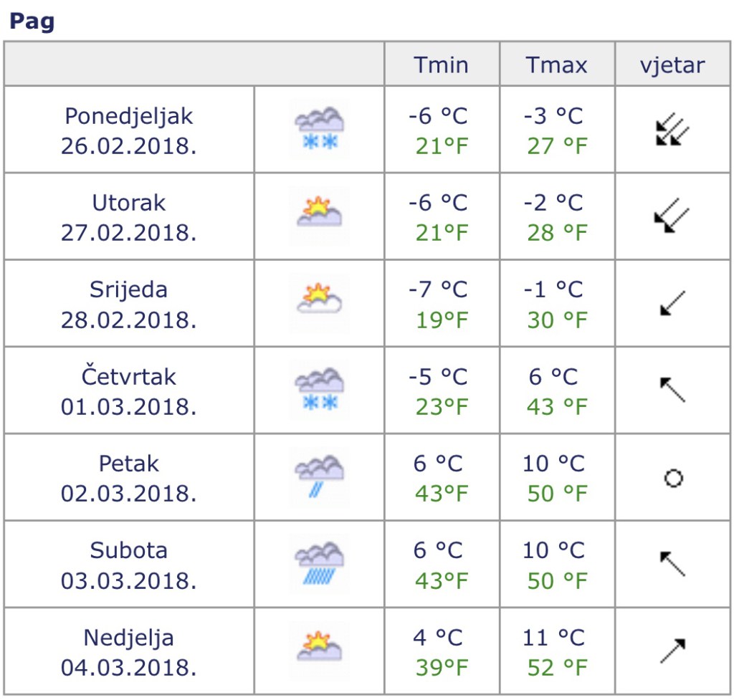The width and height of the screenshot is (734, 700).
Task: Click Ponedjeljak's wind direction arrows
Action: (672, 130)
